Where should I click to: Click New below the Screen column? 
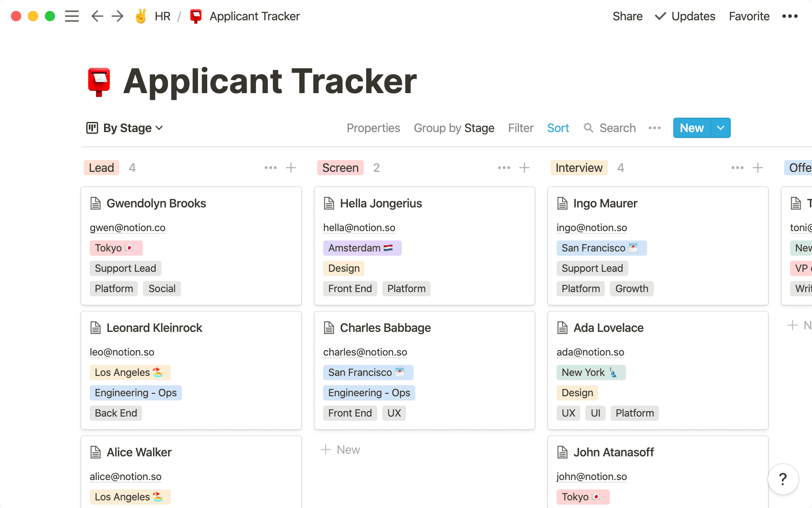(340, 449)
